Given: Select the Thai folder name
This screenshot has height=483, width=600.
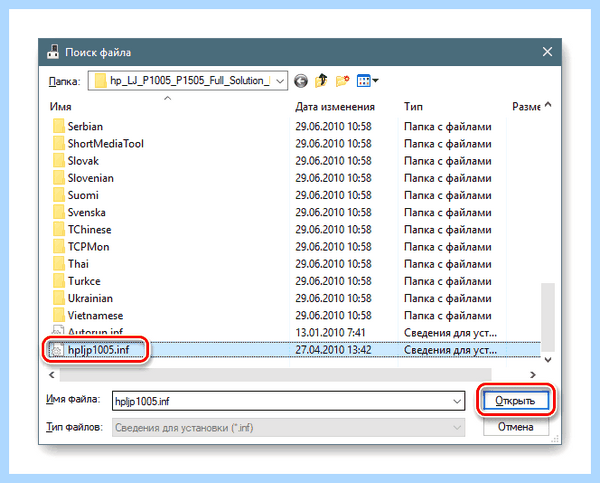Looking at the screenshot, I should click(x=78, y=264).
